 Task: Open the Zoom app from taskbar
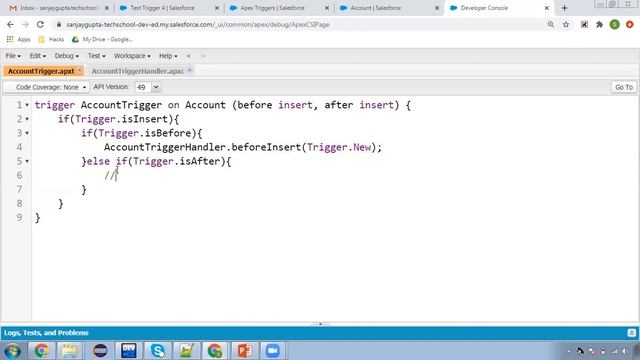273,351
